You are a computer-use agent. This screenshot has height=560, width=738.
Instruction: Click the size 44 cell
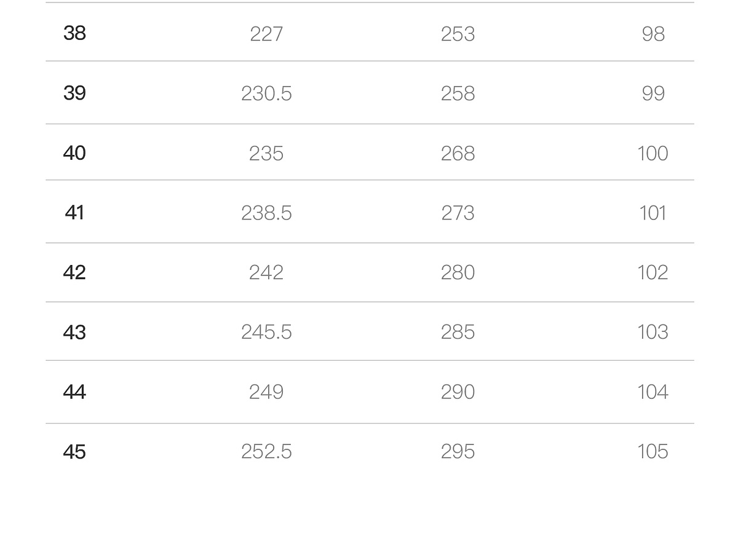[74, 392]
